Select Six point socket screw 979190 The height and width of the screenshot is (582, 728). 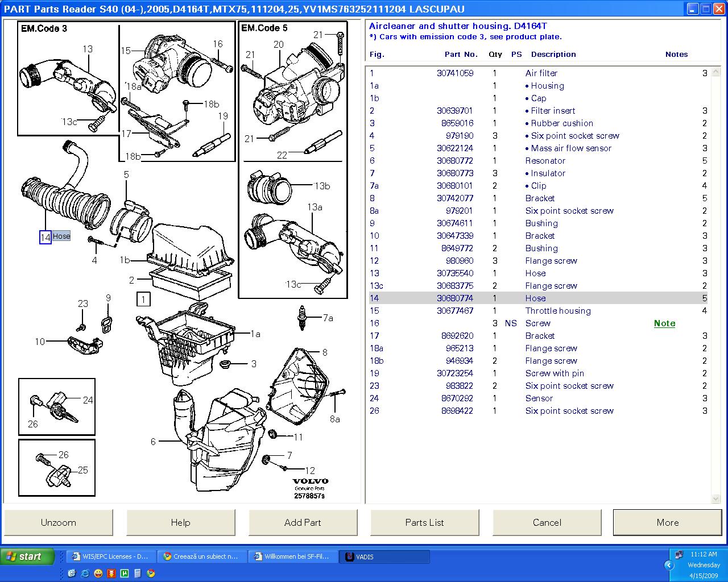[x=538, y=136]
